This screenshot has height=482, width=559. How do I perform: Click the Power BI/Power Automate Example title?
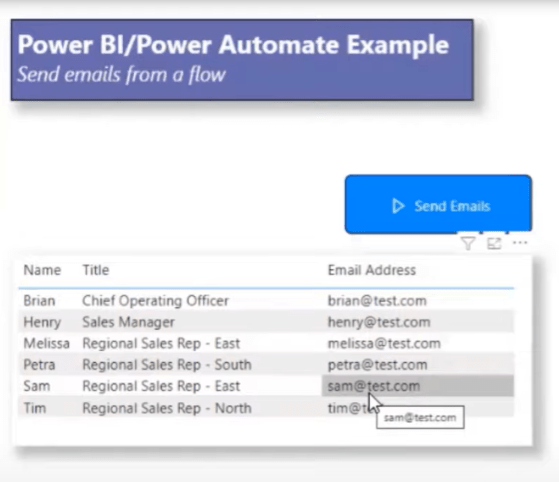tap(233, 45)
